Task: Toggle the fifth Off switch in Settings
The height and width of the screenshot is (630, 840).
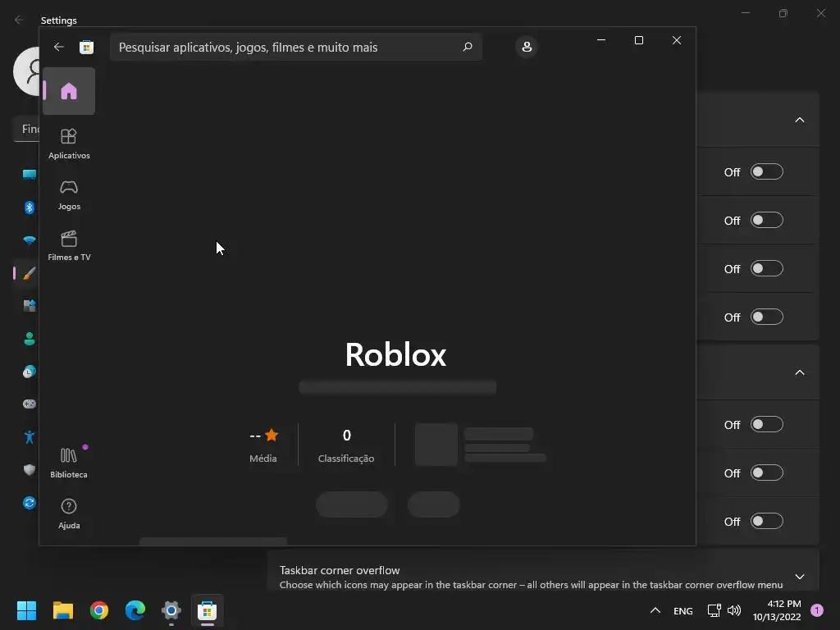Action: tap(767, 425)
